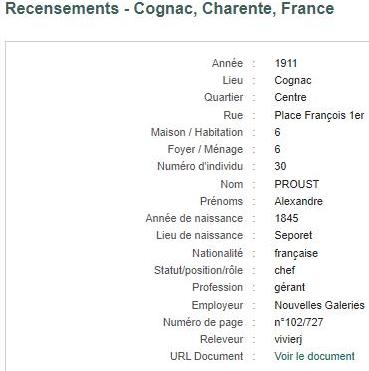
Task: Click the Quartier value Centre
Action: tap(290, 97)
